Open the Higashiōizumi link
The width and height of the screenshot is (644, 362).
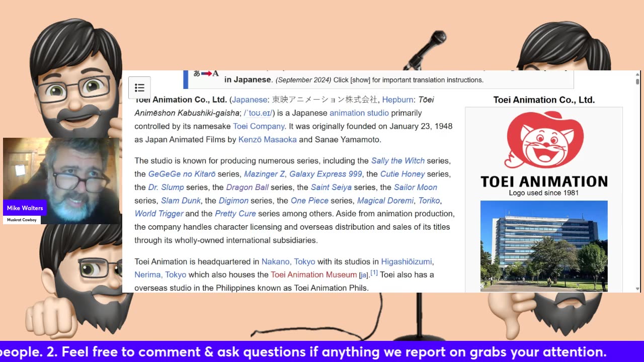pyautogui.click(x=407, y=261)
